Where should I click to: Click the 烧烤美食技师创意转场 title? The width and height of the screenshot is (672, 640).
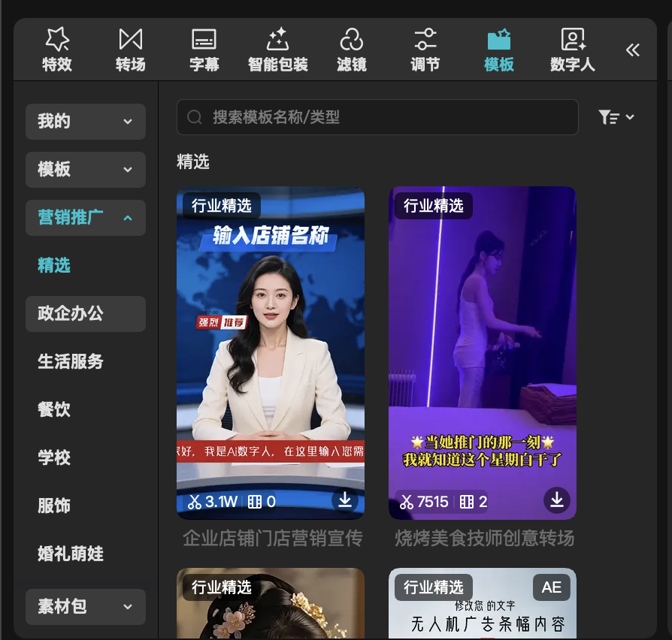[484, 538]
